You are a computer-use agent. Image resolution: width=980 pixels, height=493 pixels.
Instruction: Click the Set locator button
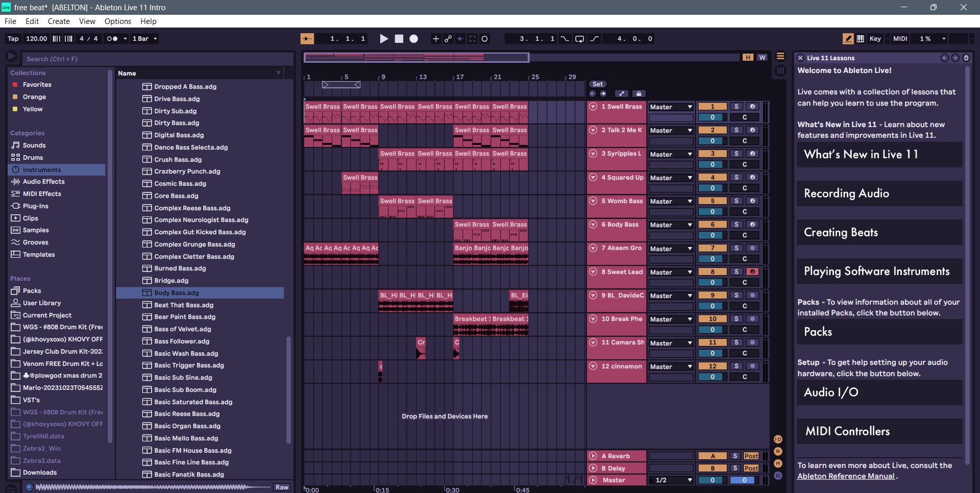pos(598,84)
